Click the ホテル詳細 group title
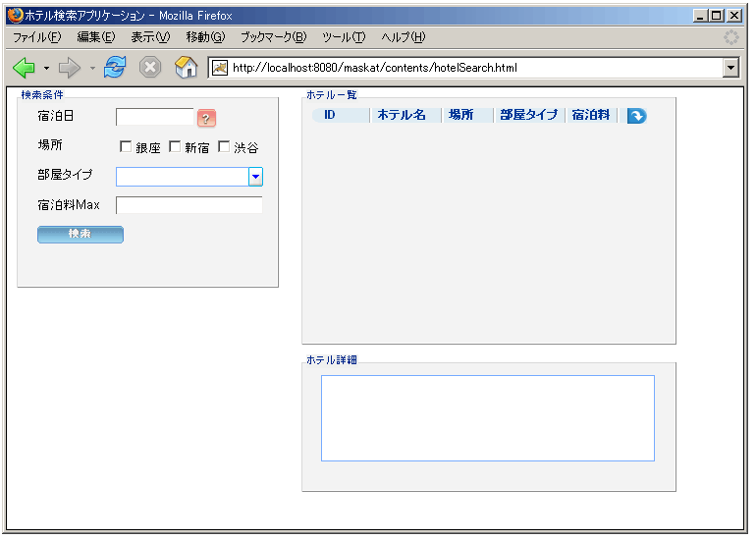 [332, 359]
